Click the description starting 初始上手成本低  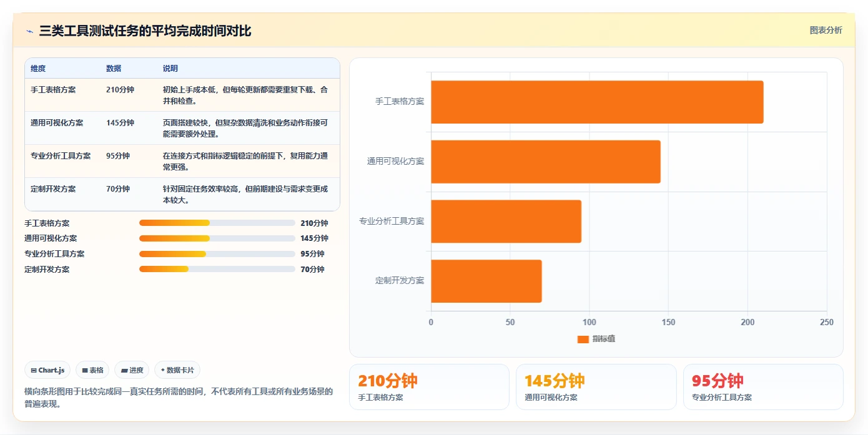point(245,95)
